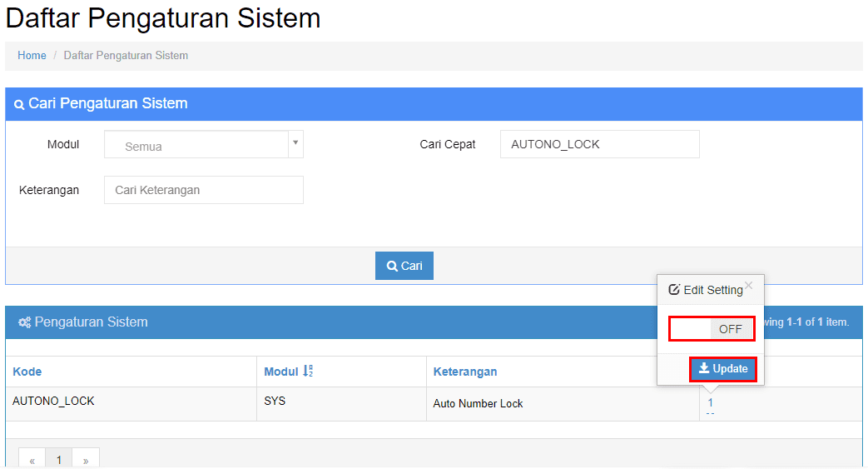The width and height of the screenshot is (868, 469).
Task: Open the Modul dropdown showing Semua
Action: point(203,145)
